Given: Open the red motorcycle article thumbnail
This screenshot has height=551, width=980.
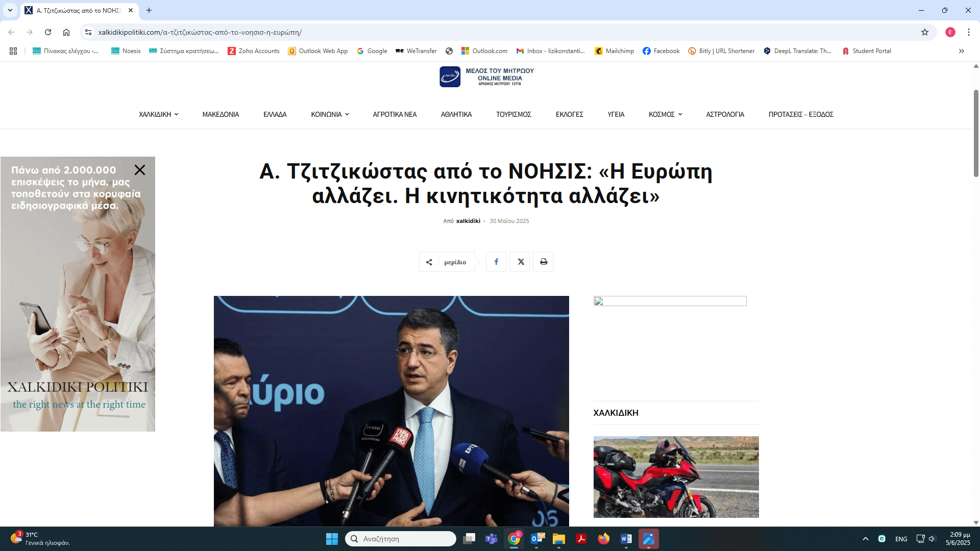Looking at the screenshot, I should [x=676, y=477].
